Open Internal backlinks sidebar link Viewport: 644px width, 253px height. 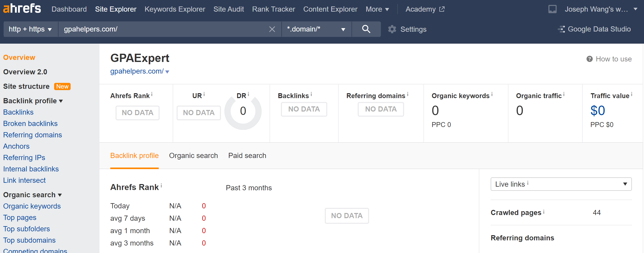click(31, 169)
